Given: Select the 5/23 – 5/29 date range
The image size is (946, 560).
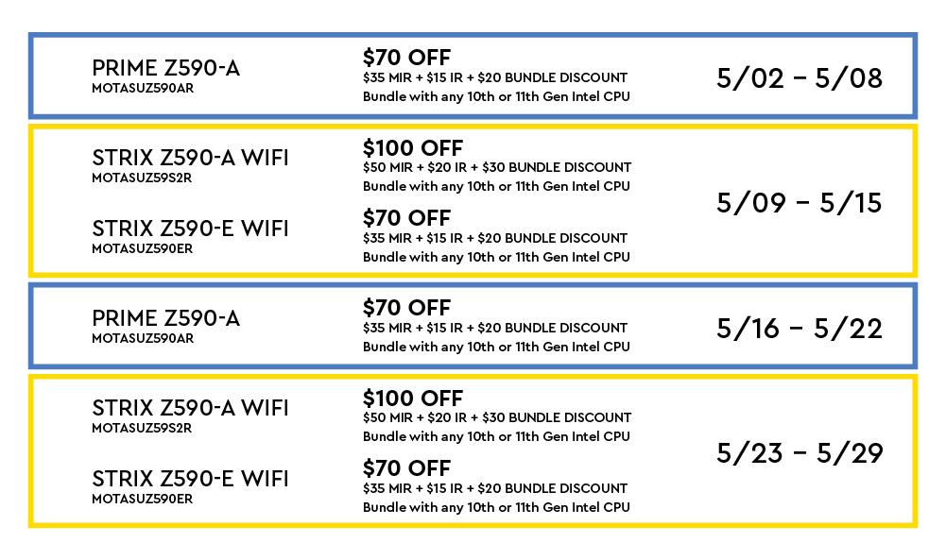Looking at the screenshot, I should pos(799,453).
